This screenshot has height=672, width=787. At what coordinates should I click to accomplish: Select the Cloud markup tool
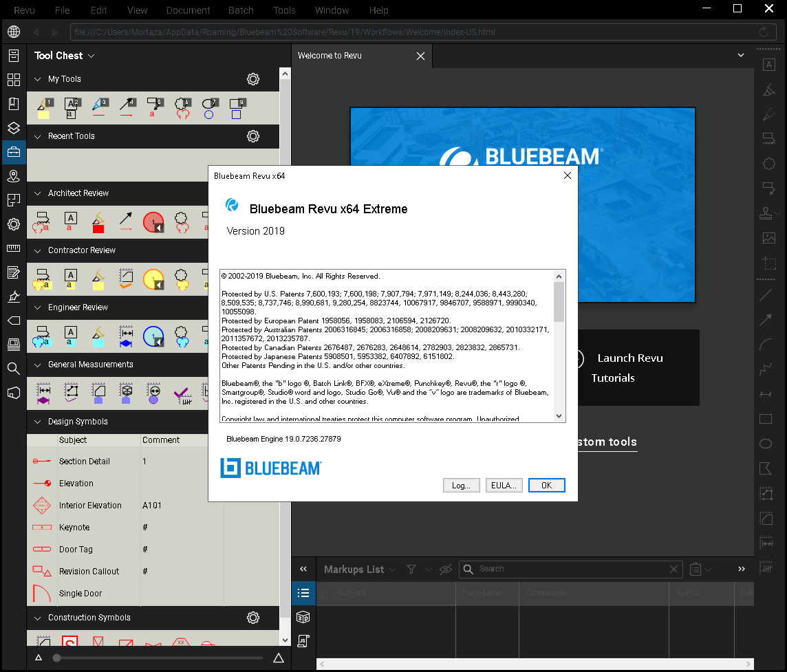tap(768, 164)
